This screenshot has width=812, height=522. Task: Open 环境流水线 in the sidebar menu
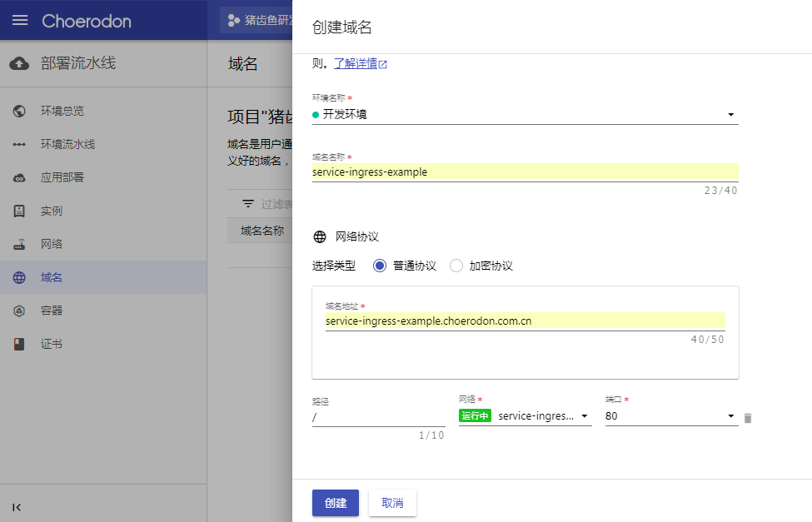[x=67, y=144]
